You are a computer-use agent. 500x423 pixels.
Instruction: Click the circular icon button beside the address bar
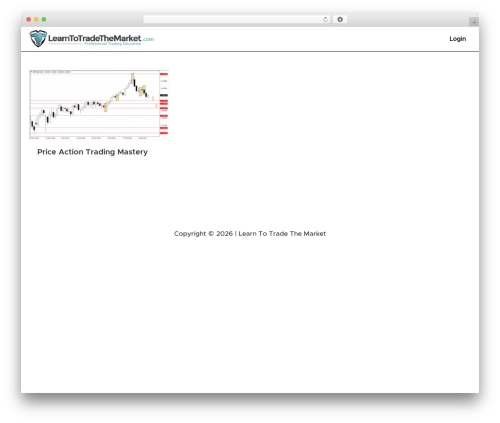pyautogui.click(x=340, y=19)
